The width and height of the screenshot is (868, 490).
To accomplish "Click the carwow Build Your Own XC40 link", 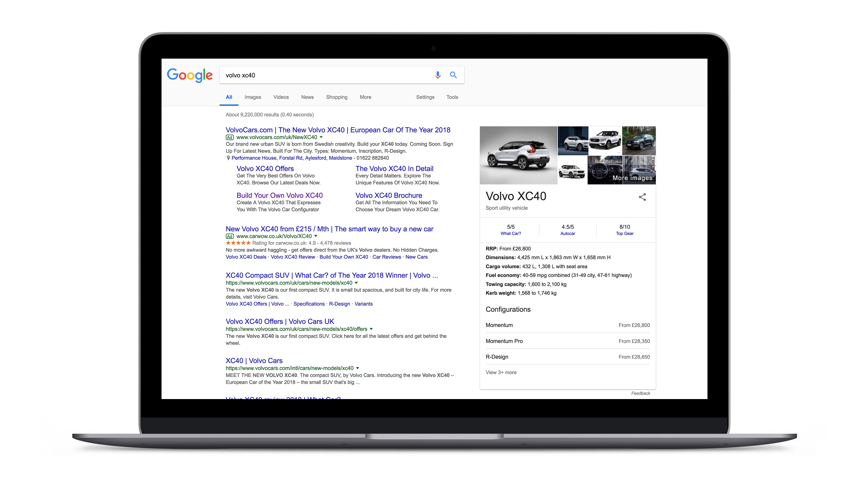I will pos(344,257).
